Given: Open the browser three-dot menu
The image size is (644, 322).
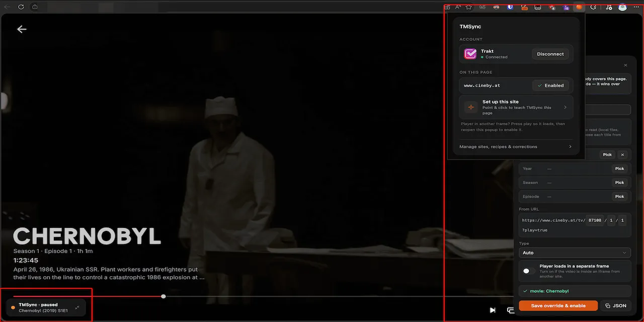Looking at the screenshot, I should 636,7.
